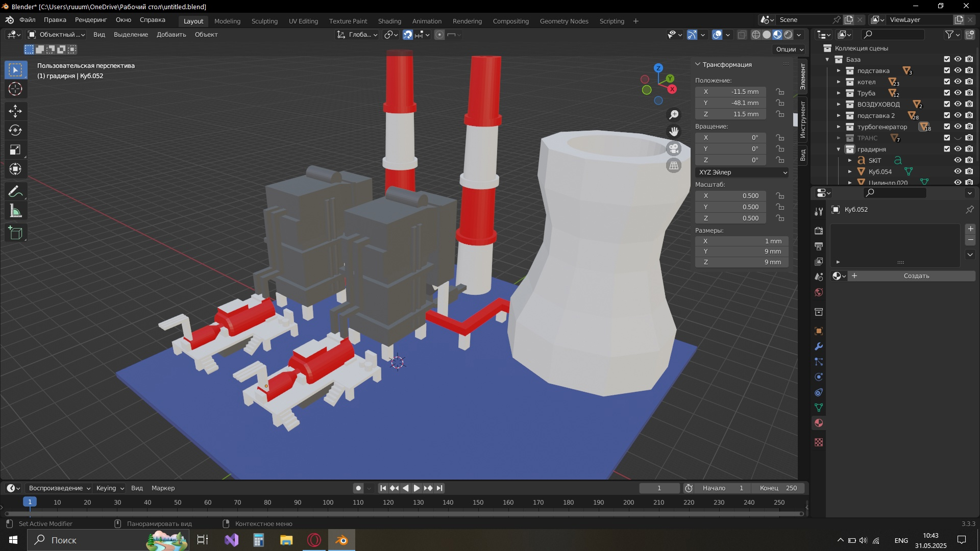Uncheck the Труба collection checkbox
Screen dimensions: 980x551
pos(947,93)
